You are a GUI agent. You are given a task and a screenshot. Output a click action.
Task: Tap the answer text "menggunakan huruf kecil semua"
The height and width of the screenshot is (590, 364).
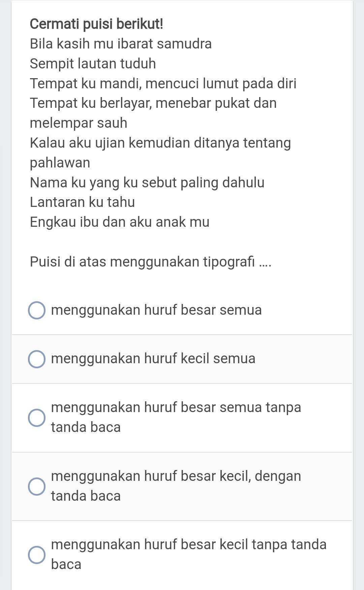[153, 359]
